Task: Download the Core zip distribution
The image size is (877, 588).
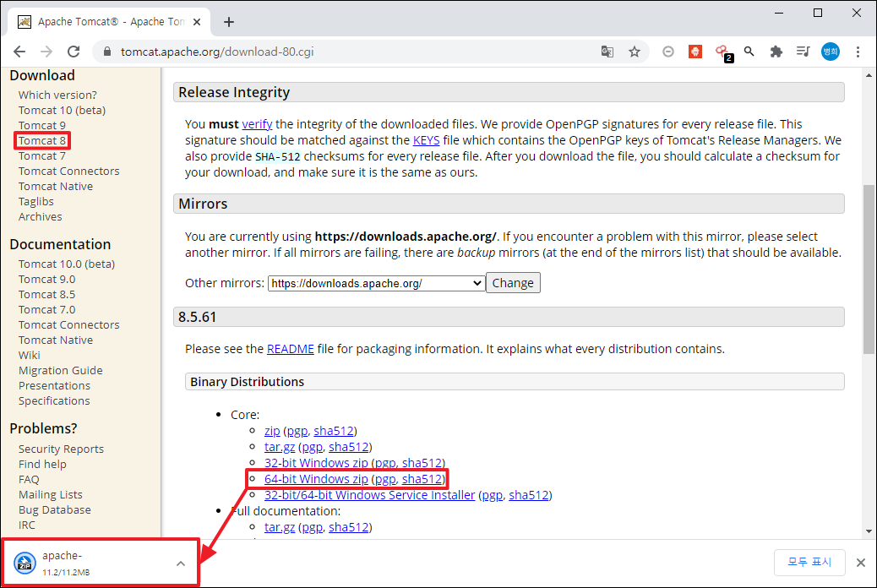Action: point(272,431)
